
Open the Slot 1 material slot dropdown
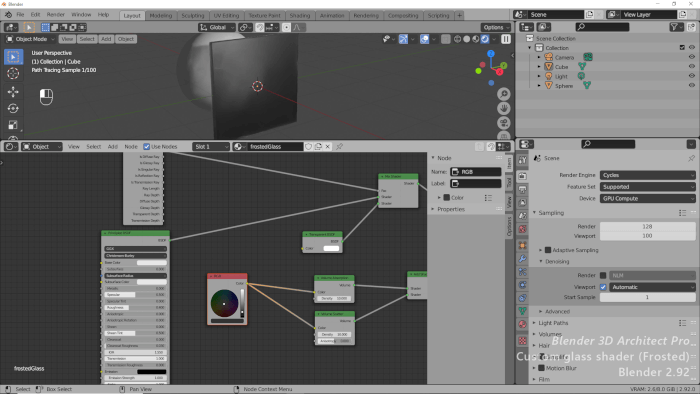[x=211, y=146]
